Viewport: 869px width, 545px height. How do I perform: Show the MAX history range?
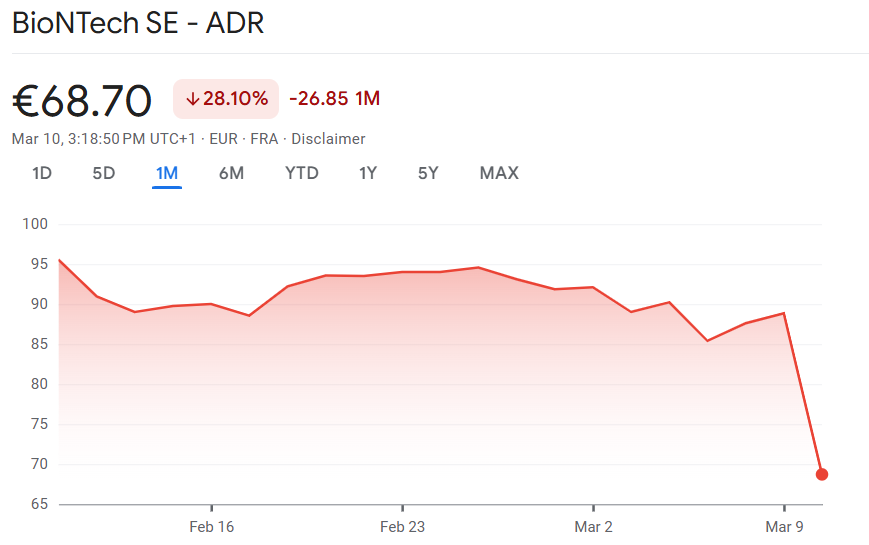499,173
